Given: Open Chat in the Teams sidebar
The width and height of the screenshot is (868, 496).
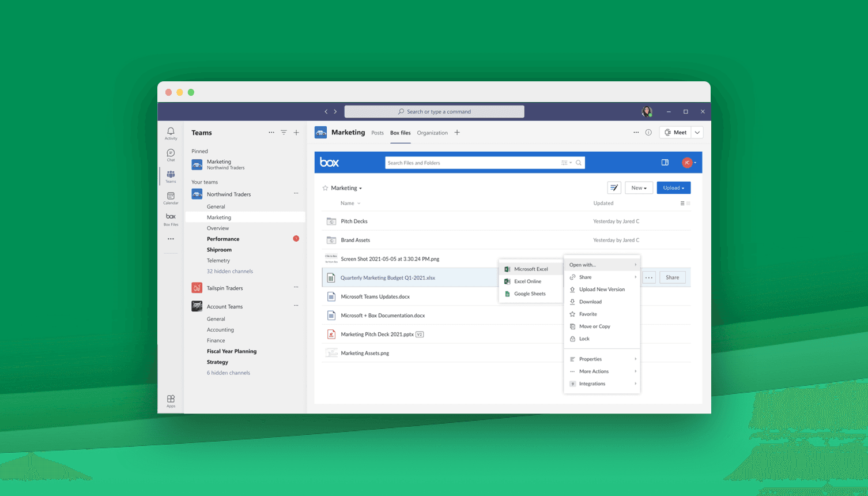Looking at the screenshot, I should (x=171, y=155).
